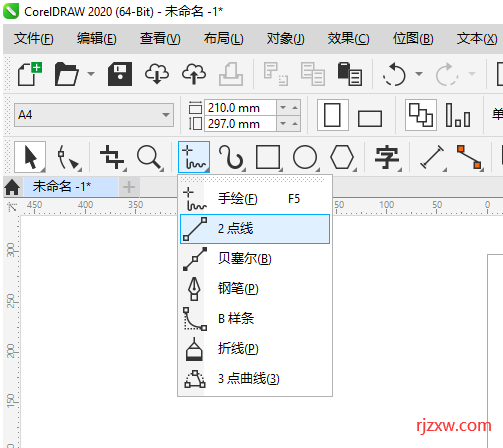Click the page height field 297.0 mm

coord(240,124)
